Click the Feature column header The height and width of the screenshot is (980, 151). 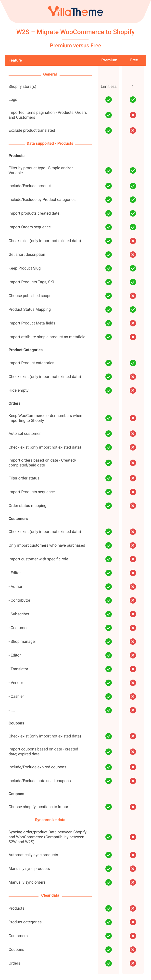15,60
